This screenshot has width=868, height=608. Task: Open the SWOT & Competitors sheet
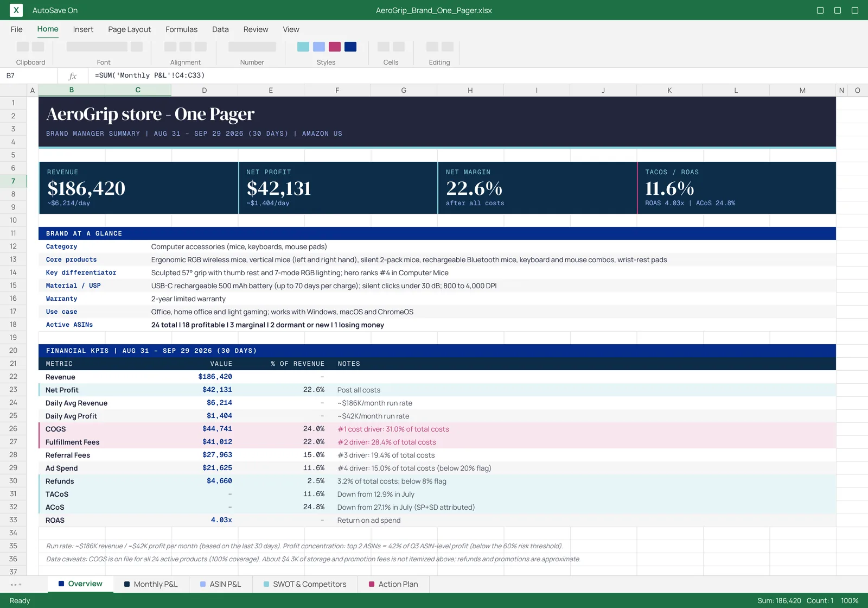coord(305,584)
